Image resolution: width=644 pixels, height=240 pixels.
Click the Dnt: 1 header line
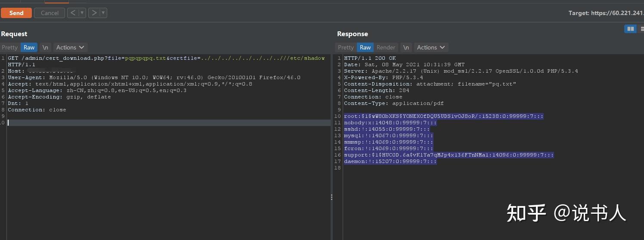tap(18, 103)
